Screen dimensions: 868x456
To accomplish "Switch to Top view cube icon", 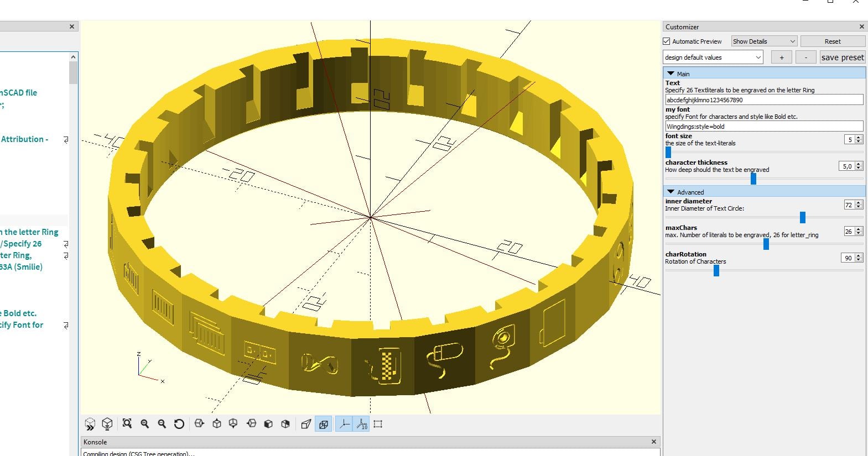I will click(x=217, y=424).
